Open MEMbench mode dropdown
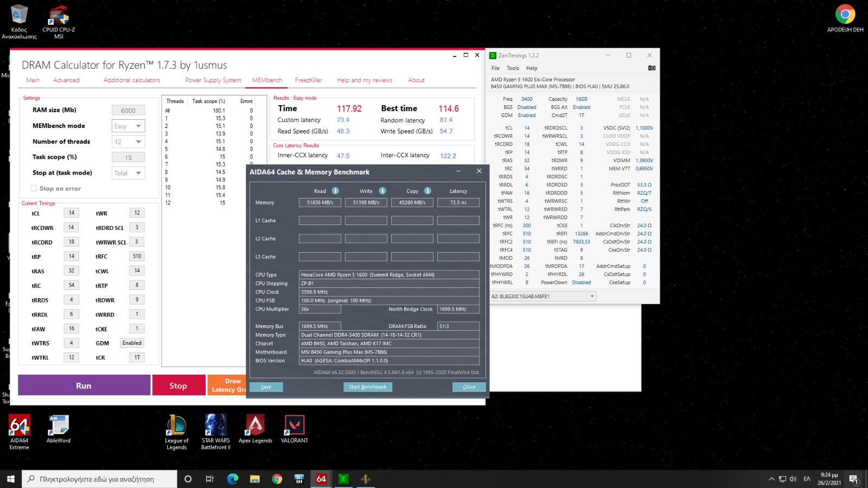Screen dimensions: 868x488 [x=129, y=126]
